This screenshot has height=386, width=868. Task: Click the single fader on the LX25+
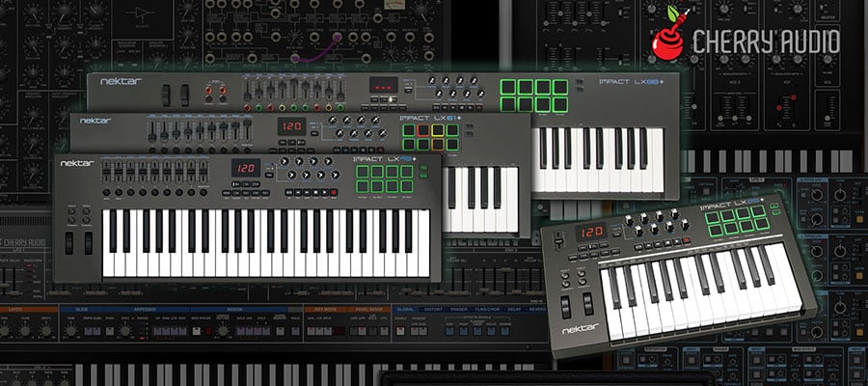point(558,242)
